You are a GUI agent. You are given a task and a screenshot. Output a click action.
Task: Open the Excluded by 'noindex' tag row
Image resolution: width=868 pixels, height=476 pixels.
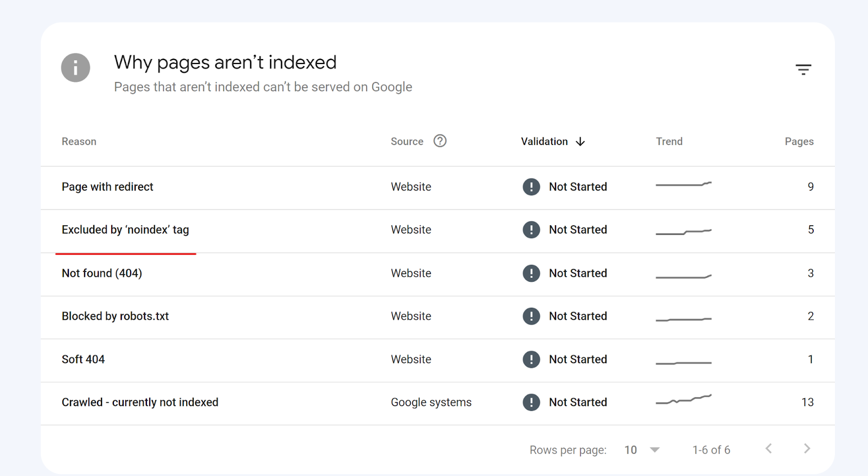point(125,230)
